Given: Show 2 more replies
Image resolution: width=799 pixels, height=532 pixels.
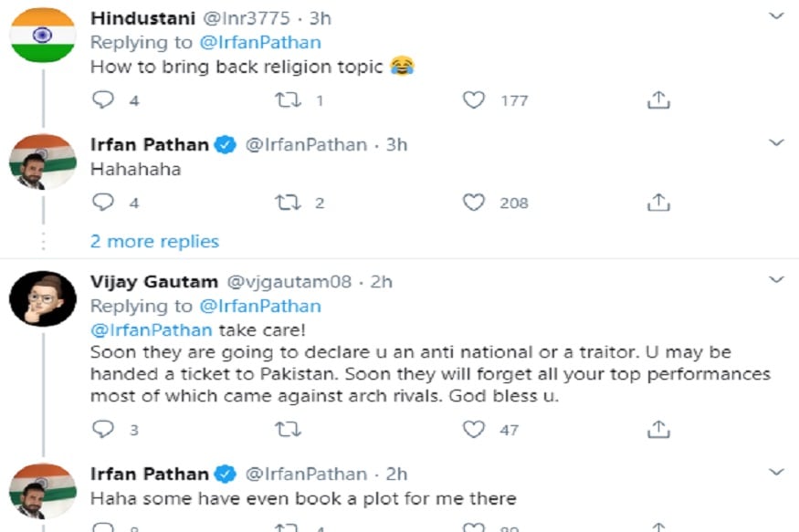Looking at the screenshot, I should click(154, 241).
